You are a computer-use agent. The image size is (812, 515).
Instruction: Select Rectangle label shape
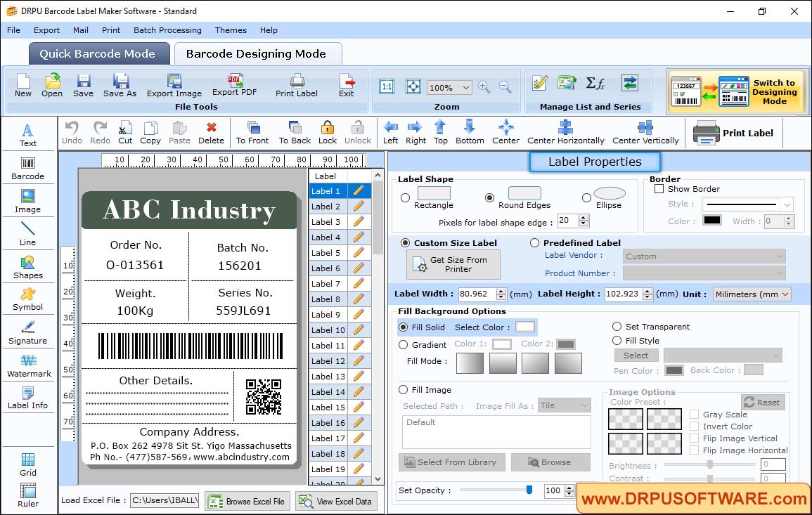click(406, 197)
